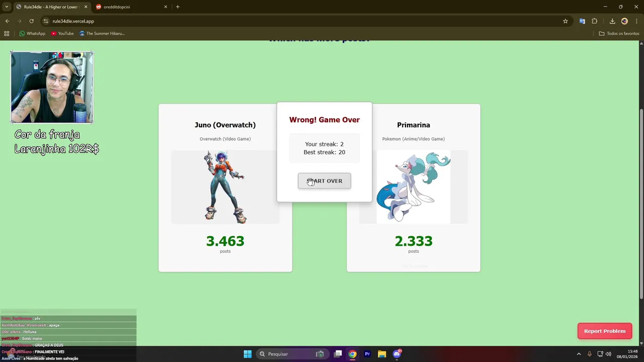The width and height of the screenshot is (644, 362).
Task: Open the apps grid in bookmarks bar
Action: (x=7, y=34)
